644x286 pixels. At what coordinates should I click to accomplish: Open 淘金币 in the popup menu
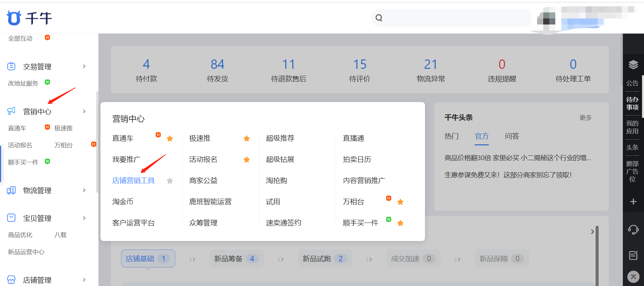(123, 202)
